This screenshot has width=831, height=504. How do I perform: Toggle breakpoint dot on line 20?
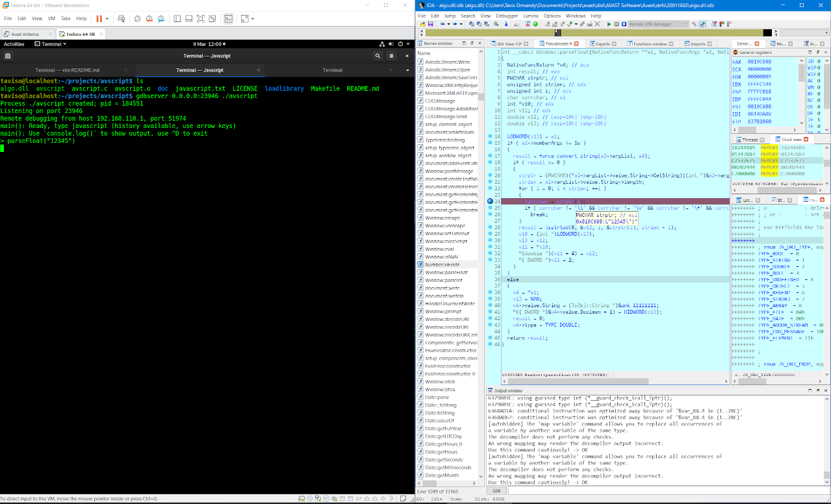[491, 175]
